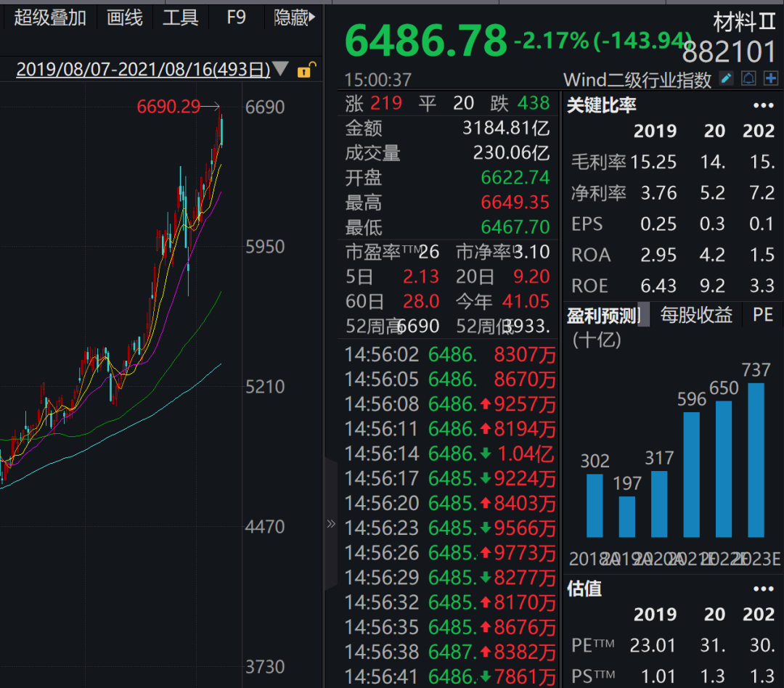Switch to the 每股收益 tab

click(x=695, y=315)
